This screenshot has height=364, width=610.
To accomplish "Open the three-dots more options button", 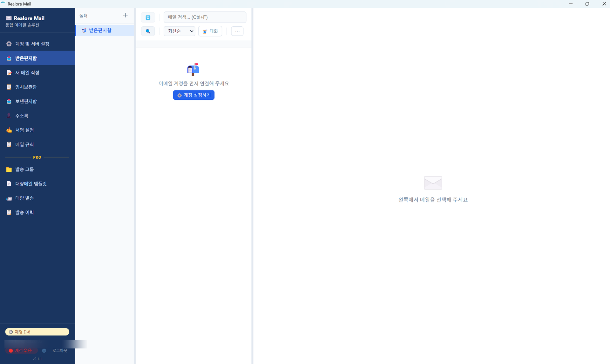I will point(237,31).
